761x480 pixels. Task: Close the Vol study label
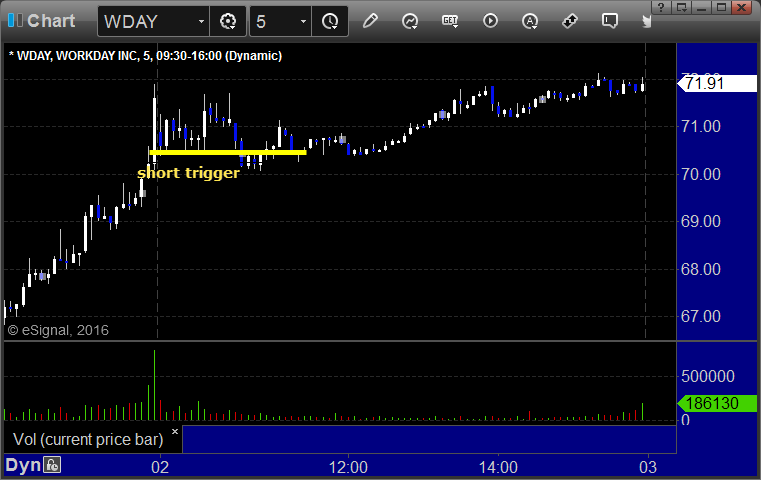click(x=175, y=431)
